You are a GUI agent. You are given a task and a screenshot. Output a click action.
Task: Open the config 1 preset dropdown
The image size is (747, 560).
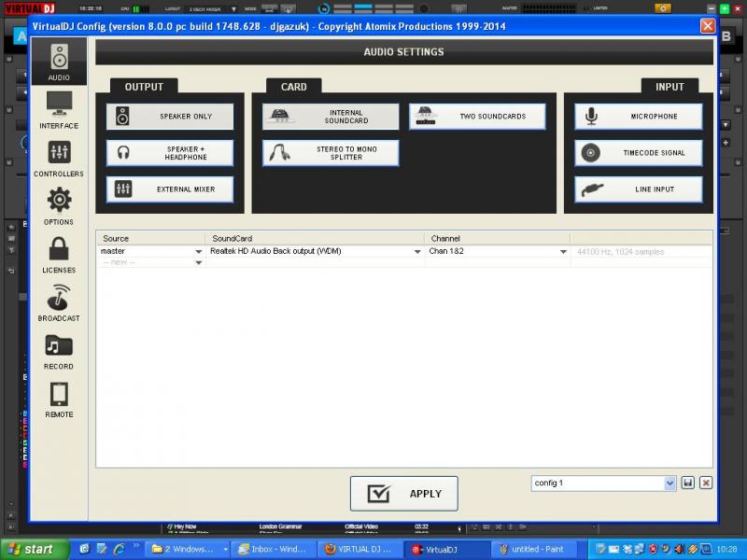tap(669, 483)
